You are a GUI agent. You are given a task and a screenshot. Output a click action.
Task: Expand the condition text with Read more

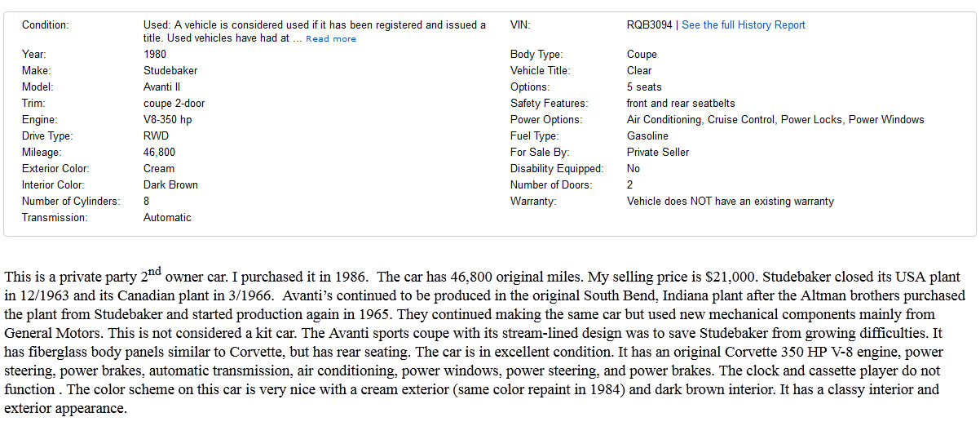pos(331,39)
